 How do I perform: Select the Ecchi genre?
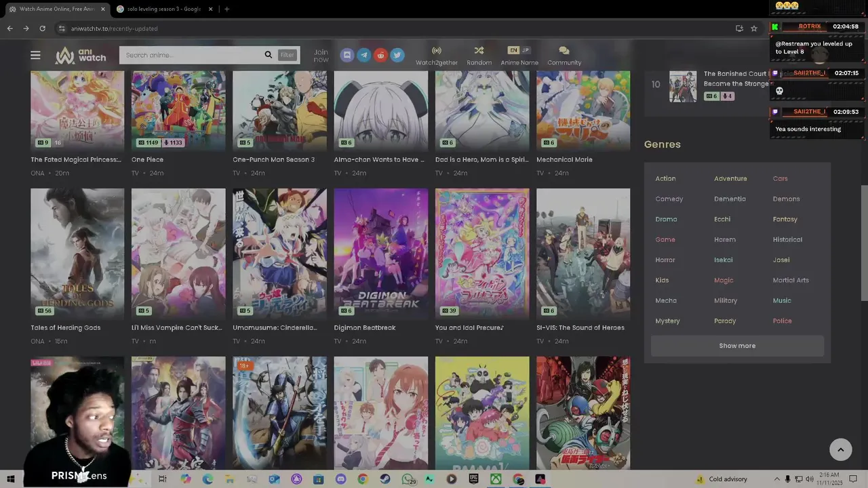click(722, 219)
